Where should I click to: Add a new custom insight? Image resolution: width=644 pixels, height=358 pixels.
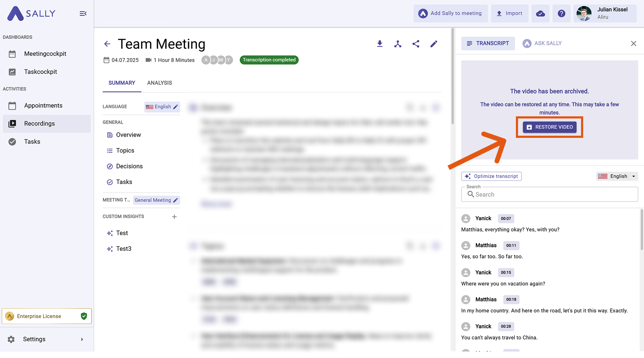(x=174, y=217)
